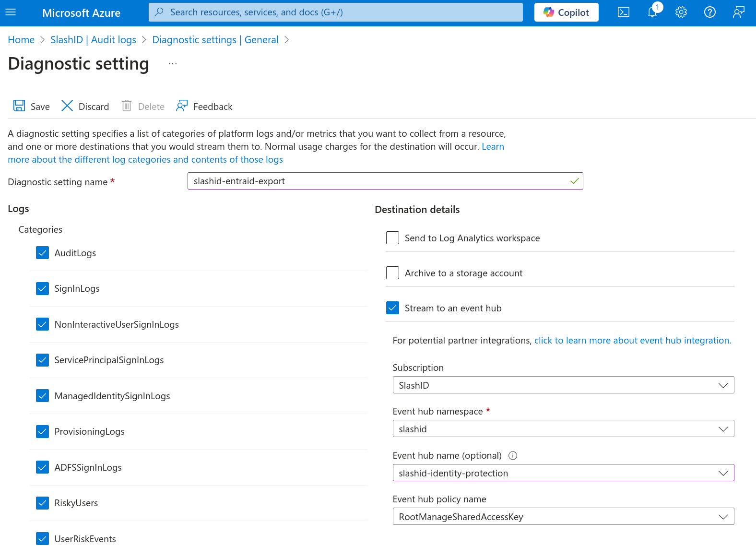Screen dimensions: 756x546
Task: Uncheck the ADFSSignInLogs category
Action: [x=42, y=467]
